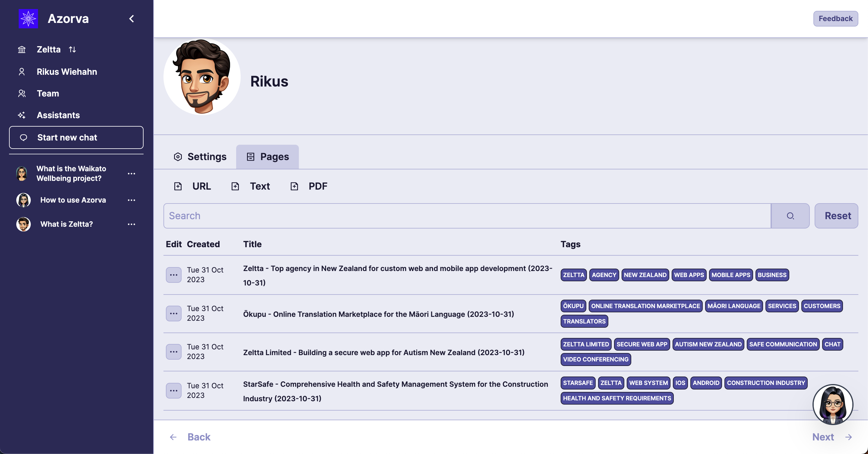Click the Feedback button
The height and width of the screenshot is (454, 868).
835,18
